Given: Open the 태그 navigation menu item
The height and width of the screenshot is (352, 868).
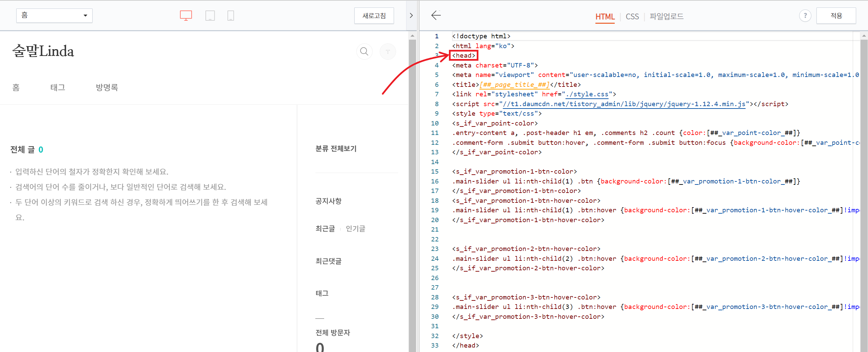Looking at the screenshot, I should point(58,87).
